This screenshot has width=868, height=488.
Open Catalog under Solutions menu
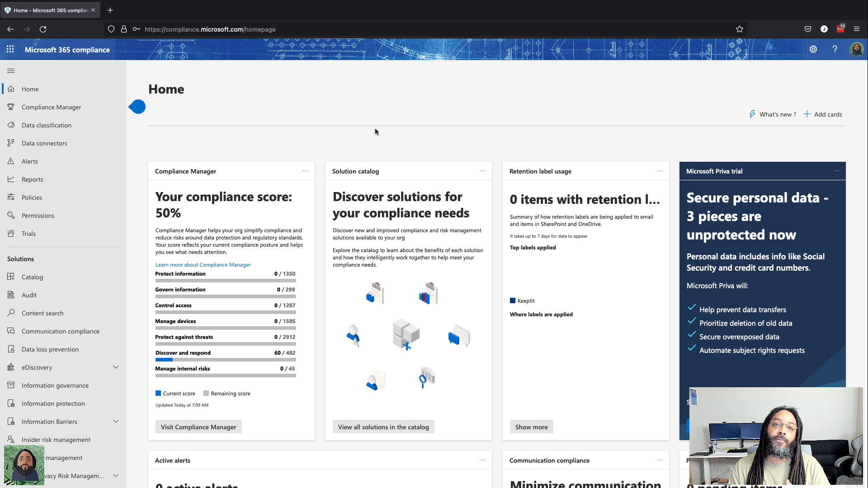[x=32, y=277]
